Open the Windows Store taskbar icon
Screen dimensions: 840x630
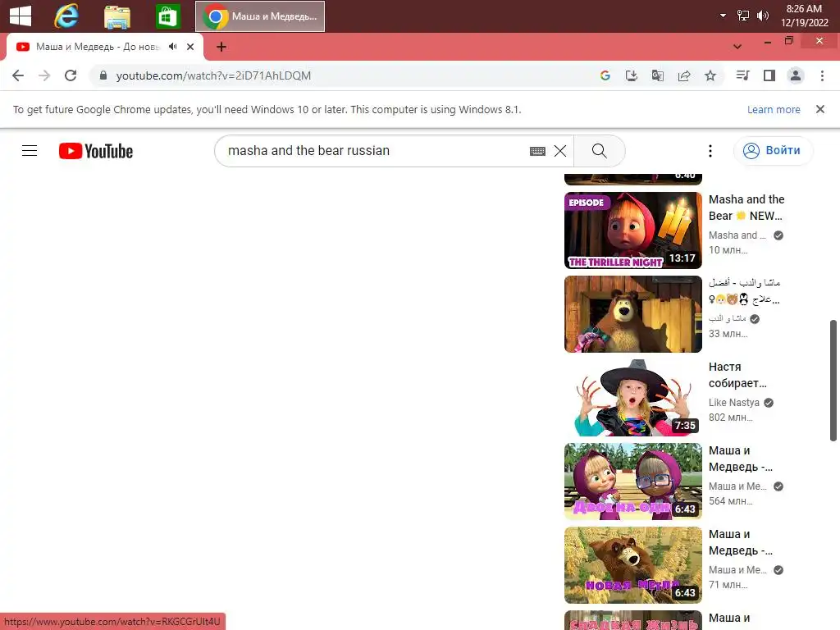[x=167, y=16]
